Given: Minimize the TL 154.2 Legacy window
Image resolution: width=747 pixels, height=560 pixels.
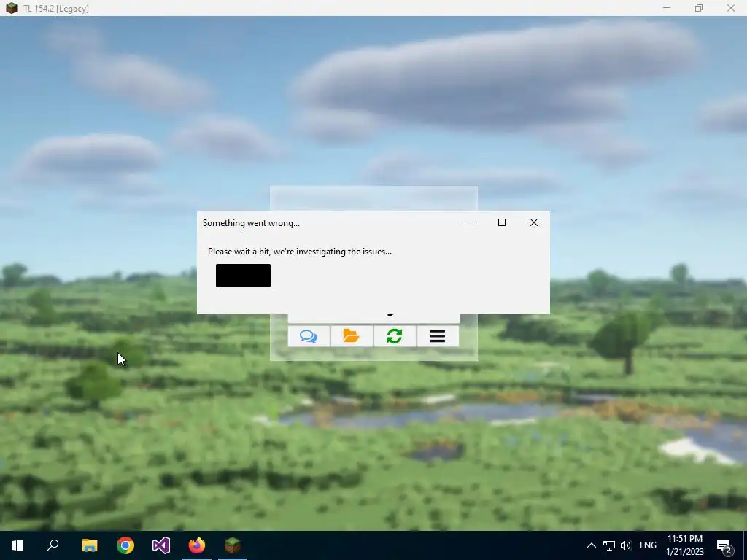Looking at the screenshot, I should pos(667,8).
